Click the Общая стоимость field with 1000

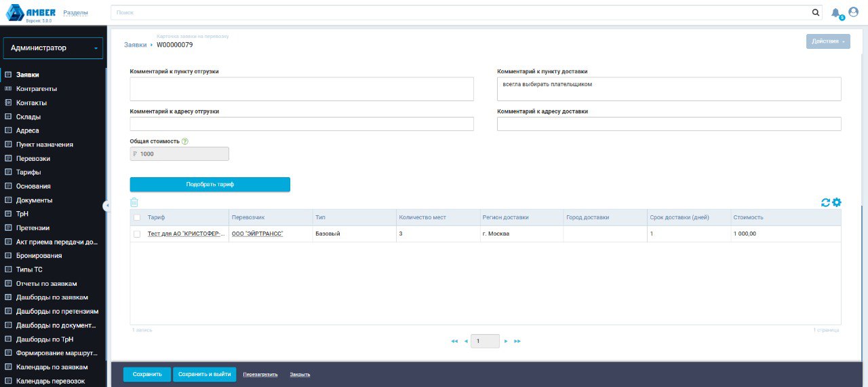coord(180,154)
